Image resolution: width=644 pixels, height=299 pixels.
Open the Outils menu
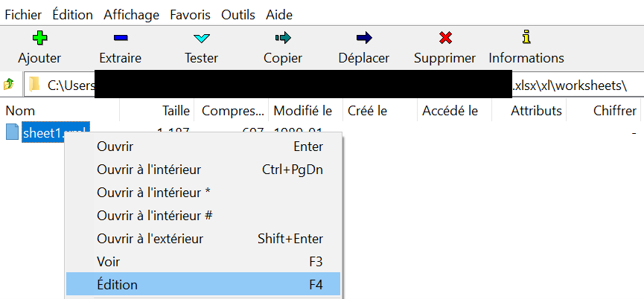[238, 15]
